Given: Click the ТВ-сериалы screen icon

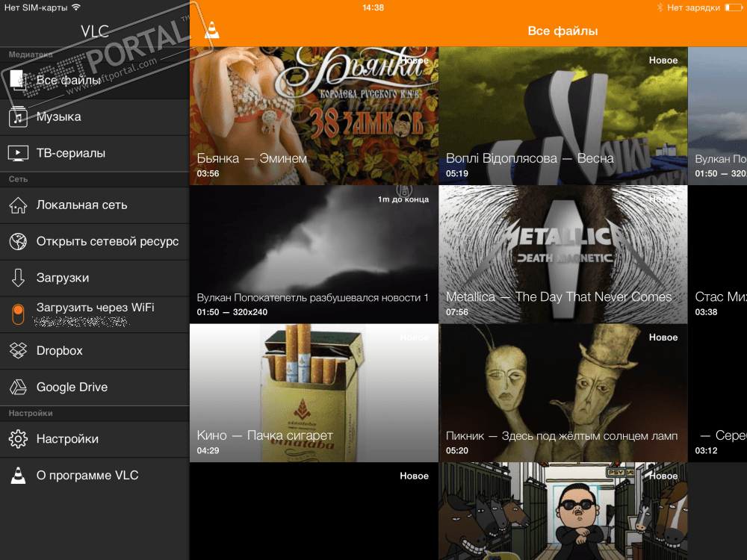Looking at the screenshot, I should (18, 153).
